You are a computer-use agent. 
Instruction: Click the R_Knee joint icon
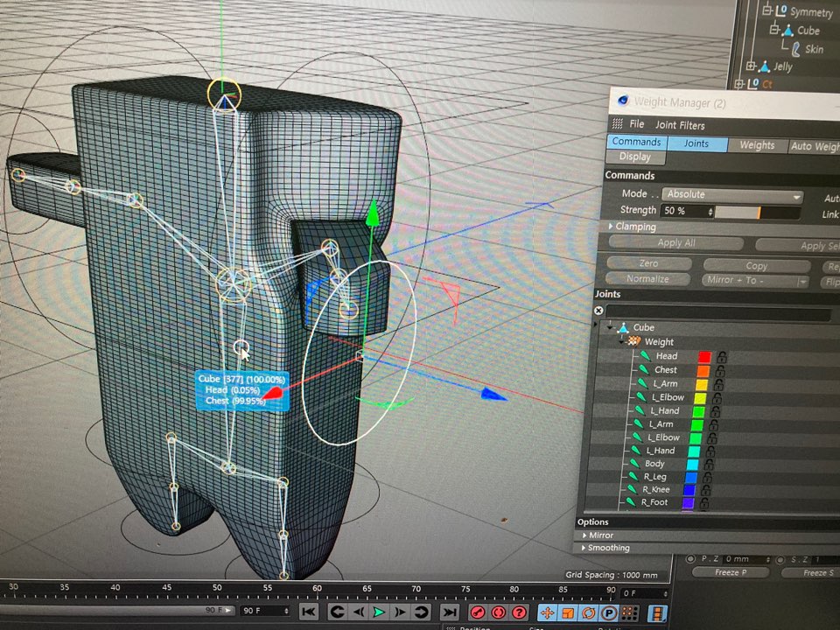coord(632,489)
